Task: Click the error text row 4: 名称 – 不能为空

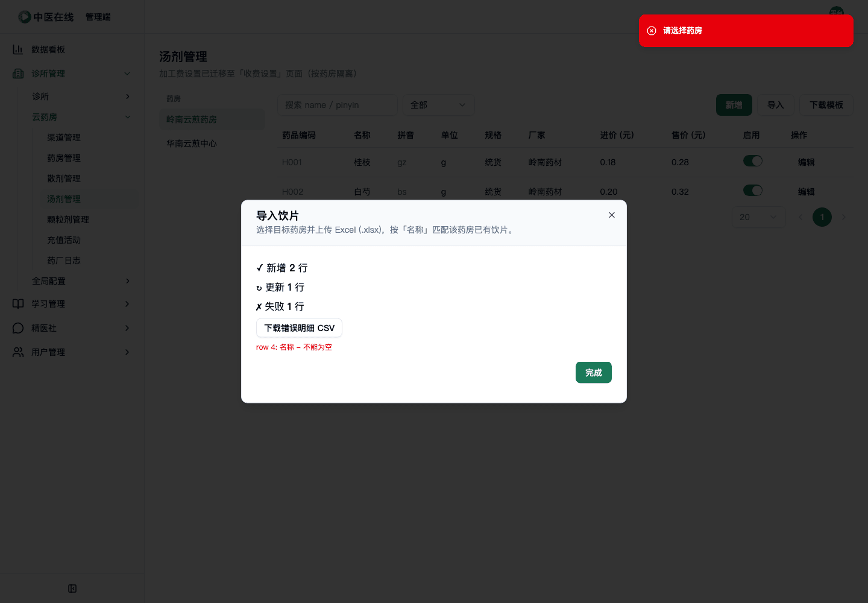Action: 294,347
